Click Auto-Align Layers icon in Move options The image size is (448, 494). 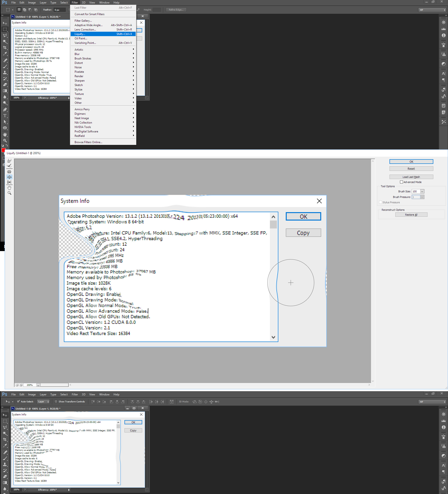pos(172,402)
